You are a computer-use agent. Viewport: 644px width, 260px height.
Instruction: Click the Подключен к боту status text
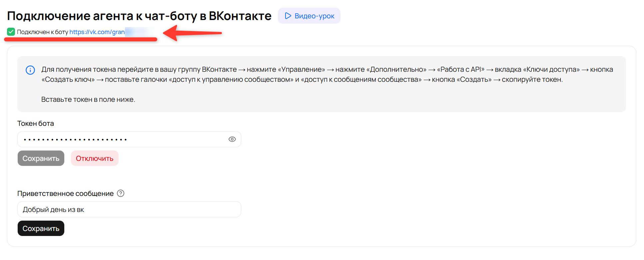[43, 32]
